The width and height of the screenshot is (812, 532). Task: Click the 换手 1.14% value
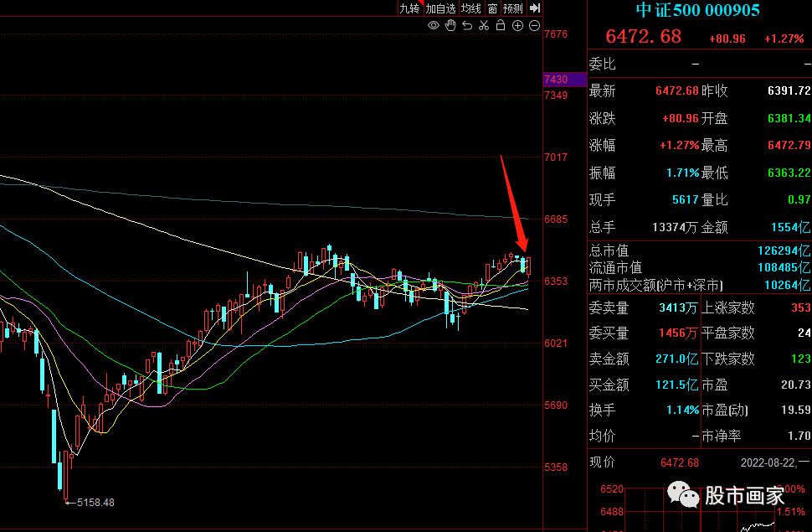click(682, 411)
